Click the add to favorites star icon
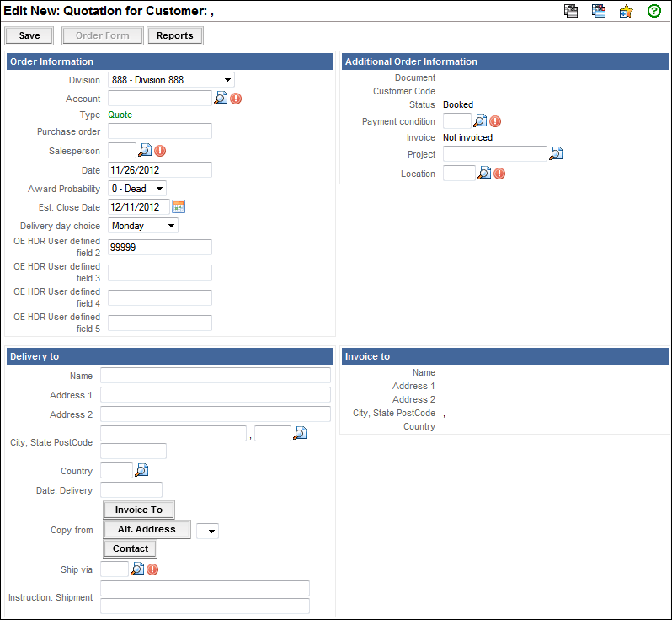The image size is (672, 620). click(x=626, y=11)
